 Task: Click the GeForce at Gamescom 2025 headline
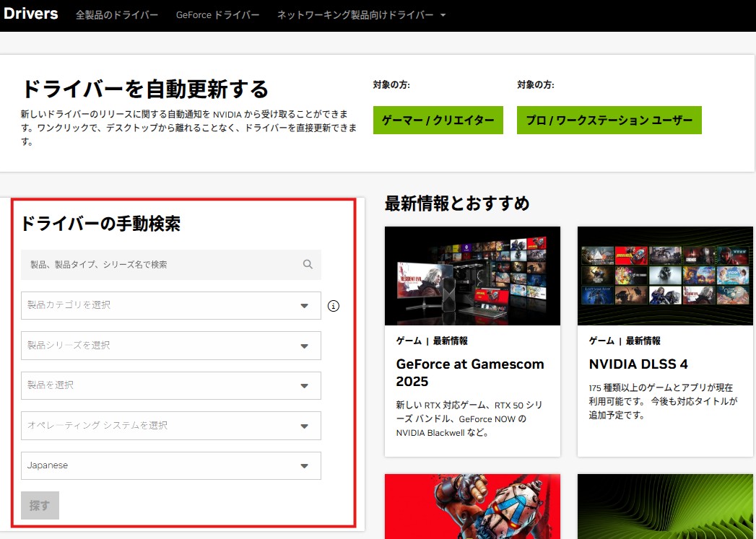click(470, 372)
